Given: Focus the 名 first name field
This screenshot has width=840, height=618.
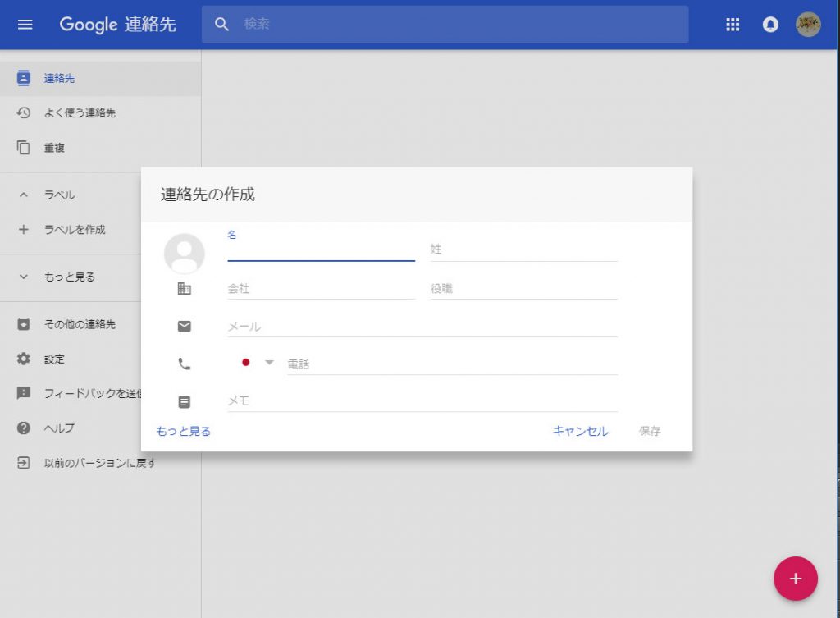Looking at the screenshot, I should point(321,249).
